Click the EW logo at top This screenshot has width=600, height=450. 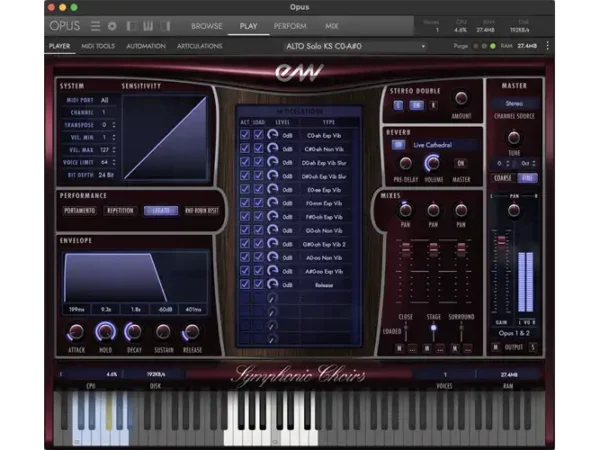click(299, 72)
